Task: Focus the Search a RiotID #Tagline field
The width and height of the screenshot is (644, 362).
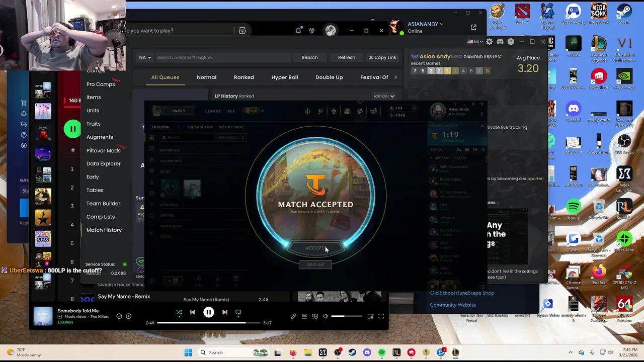Action: (222, 57)
